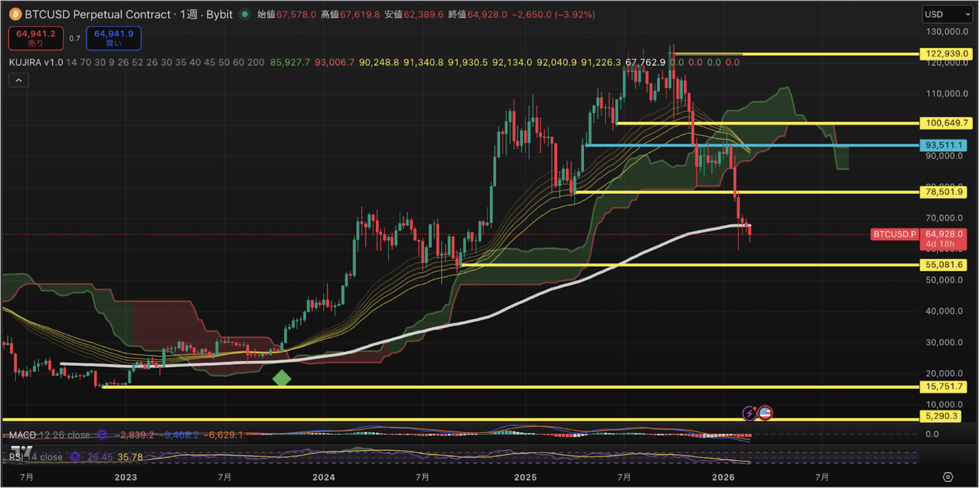Click the green diamond marker on chart
The image size is (980, 488).
[282, 378]
